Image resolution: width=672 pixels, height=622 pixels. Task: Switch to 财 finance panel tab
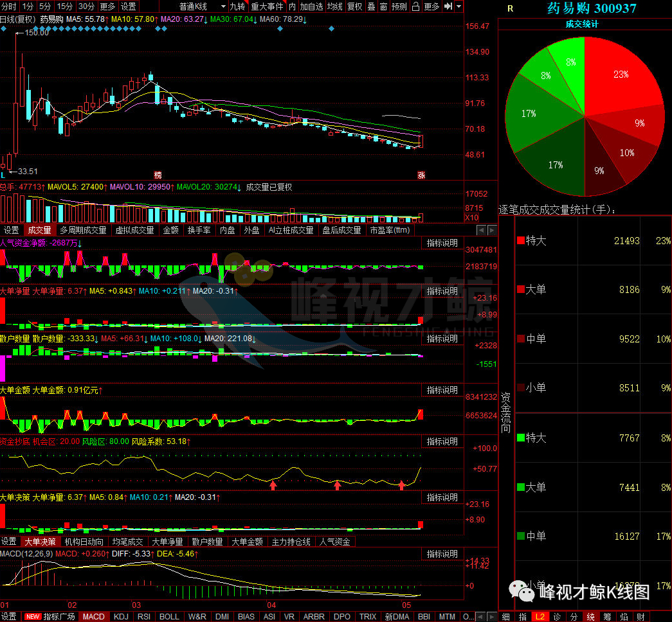[640, 617]
